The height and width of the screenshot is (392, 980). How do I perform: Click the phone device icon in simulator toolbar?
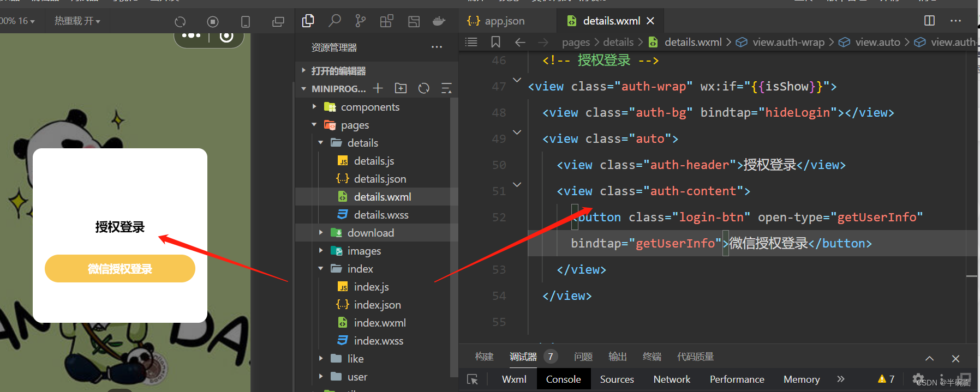click(x=246, y=22)
